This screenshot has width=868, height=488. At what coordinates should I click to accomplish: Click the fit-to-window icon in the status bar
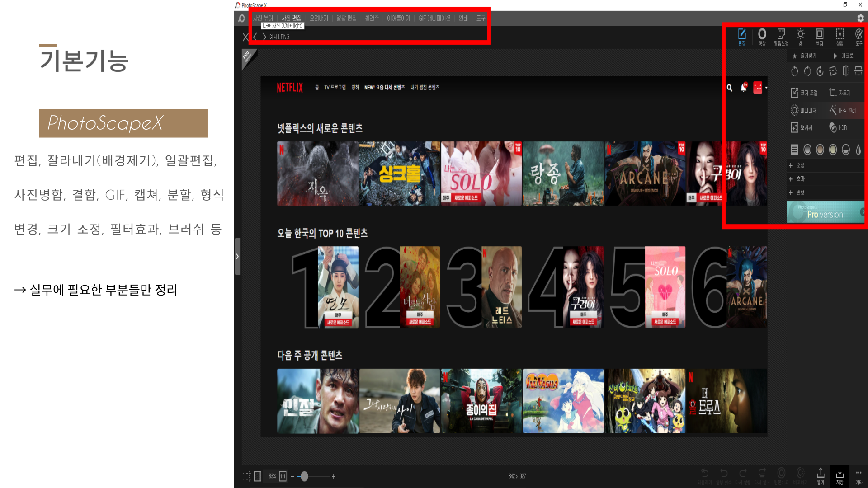pos(258,476)
